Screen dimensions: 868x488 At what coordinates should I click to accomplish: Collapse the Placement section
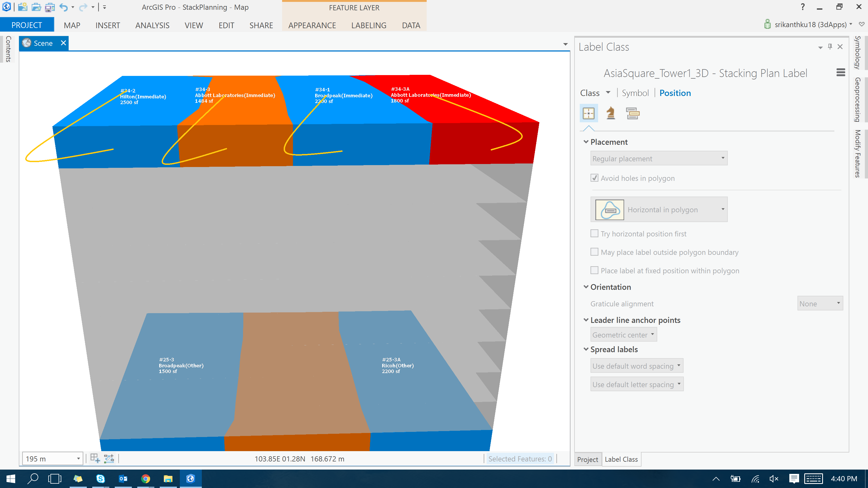tap(586, 142)
